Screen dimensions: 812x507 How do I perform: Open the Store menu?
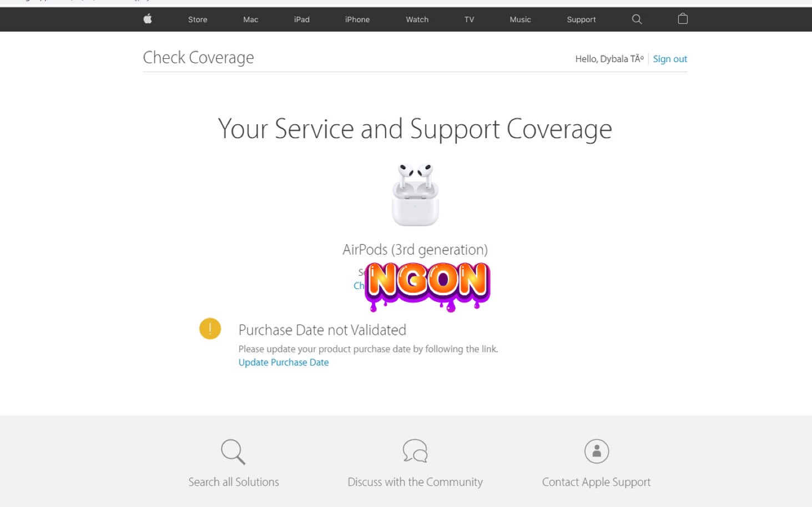[198, 19]
